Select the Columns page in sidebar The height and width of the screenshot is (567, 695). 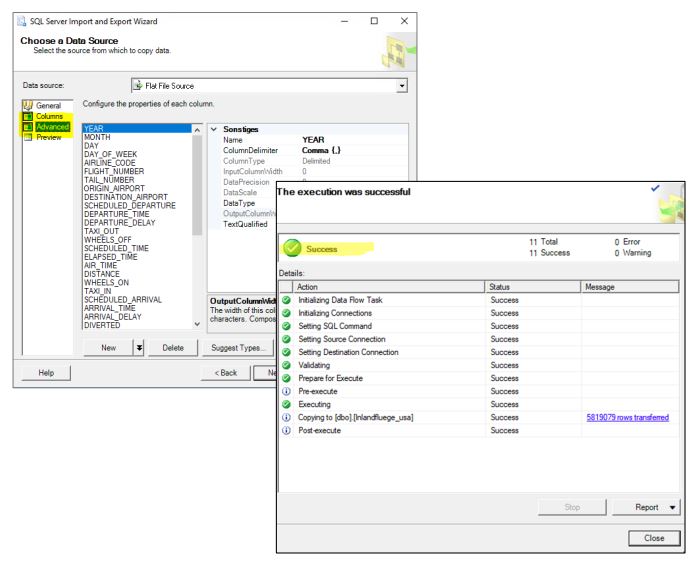(x=50, y=116)
